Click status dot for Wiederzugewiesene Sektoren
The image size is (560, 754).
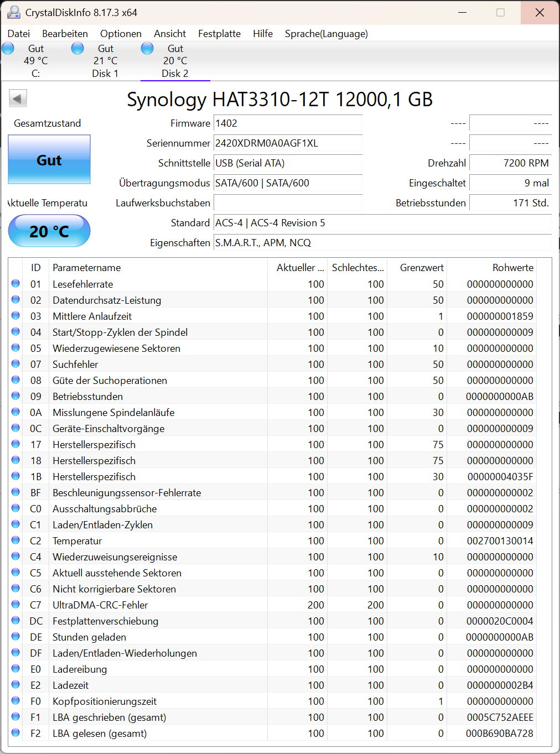(15, 347)
